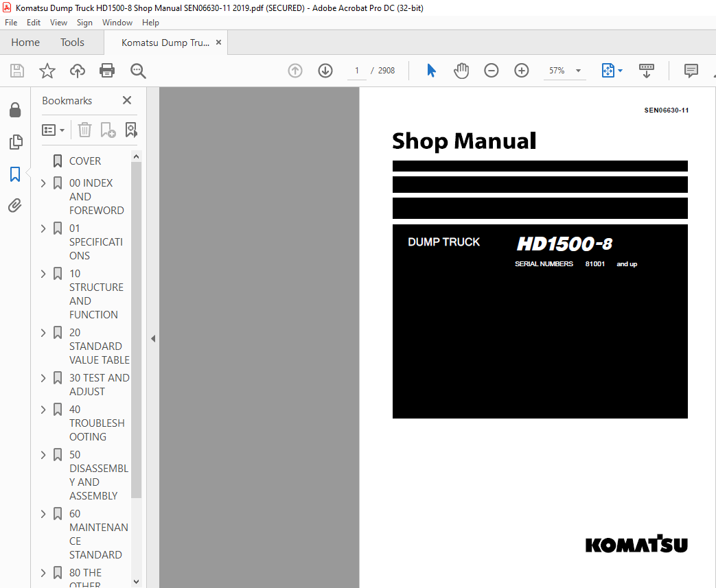Select 10 STRUCTURE AND FUNCTION bookmark text
The image size is (716, 588).
tap(96, 294)
